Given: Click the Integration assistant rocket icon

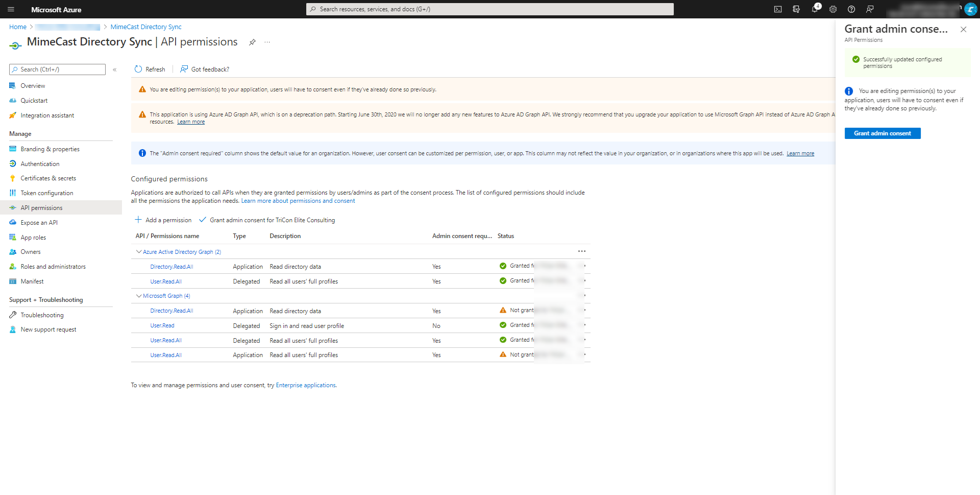Looking at the screenshot, I should (13, 115).
